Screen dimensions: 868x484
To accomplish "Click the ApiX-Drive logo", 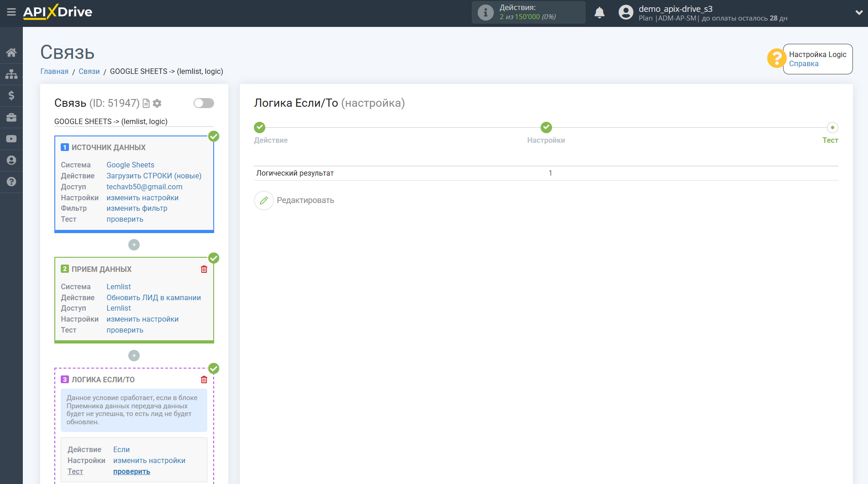I will (x=58, y=12).
